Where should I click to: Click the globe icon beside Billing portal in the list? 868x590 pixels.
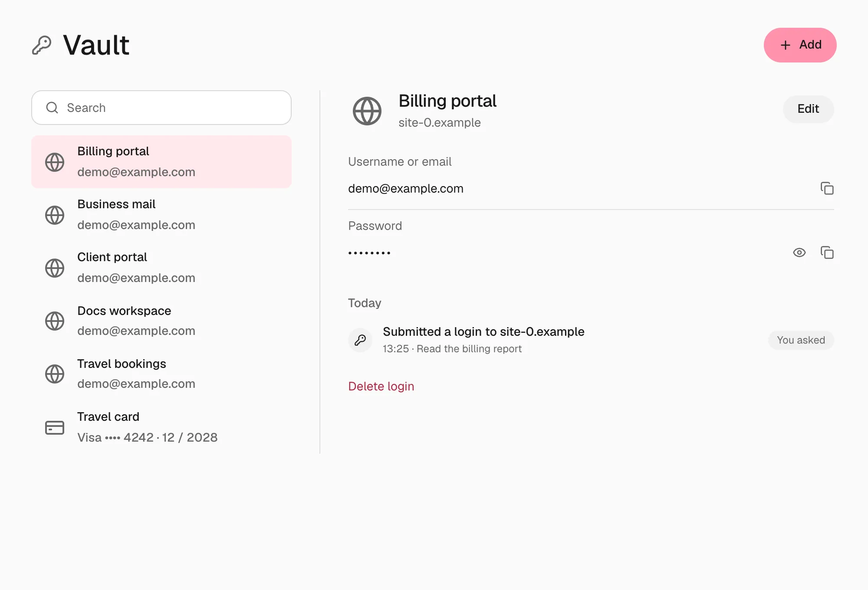[x=55, y=162]
